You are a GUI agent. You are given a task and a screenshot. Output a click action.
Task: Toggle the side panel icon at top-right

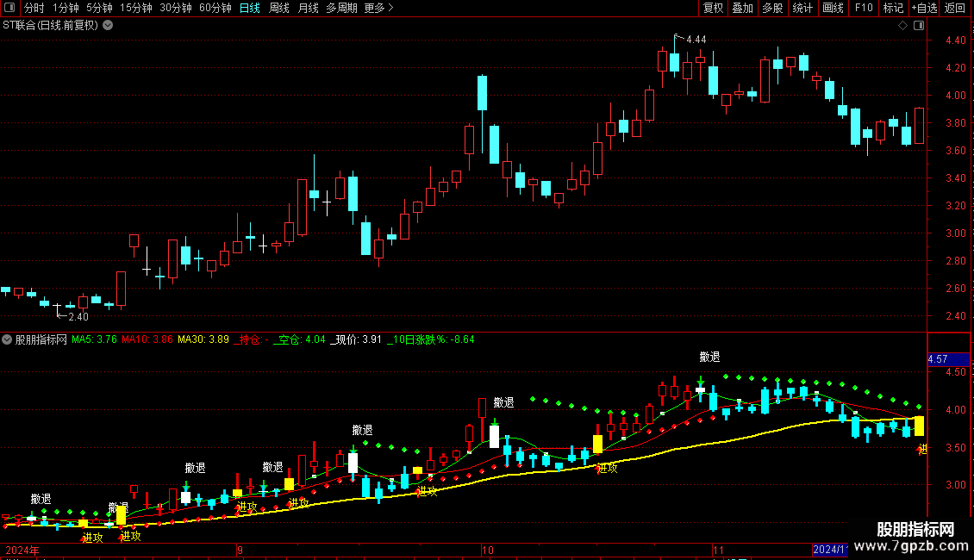point(919,26)
